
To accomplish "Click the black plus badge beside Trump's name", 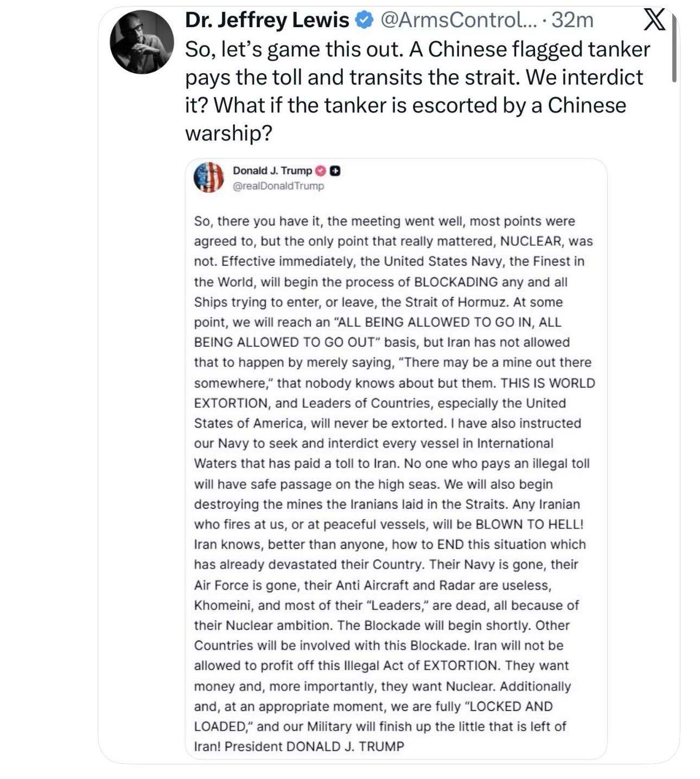I will point(335,171).
